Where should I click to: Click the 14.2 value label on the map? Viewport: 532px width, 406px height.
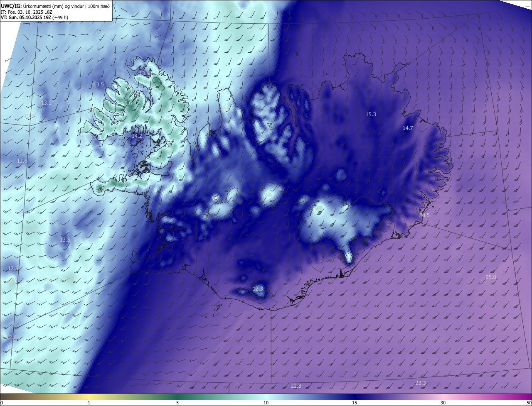137,136
